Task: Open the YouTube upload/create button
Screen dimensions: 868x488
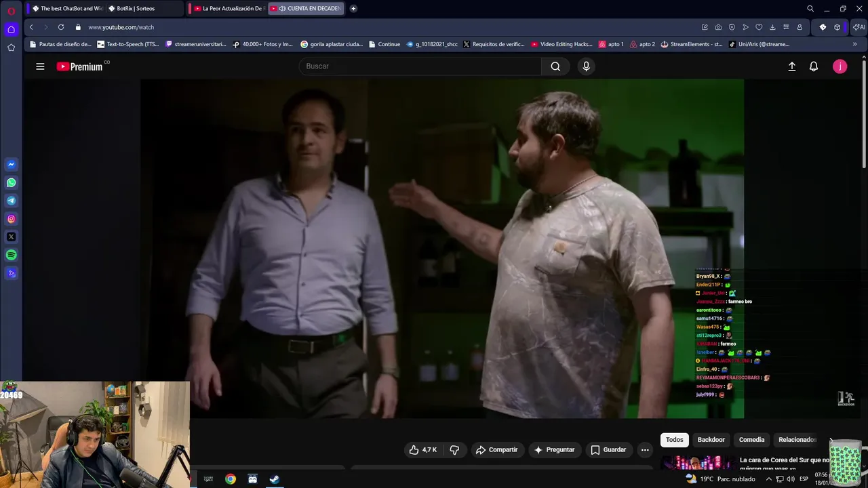Action: click(x=791, y=66)
